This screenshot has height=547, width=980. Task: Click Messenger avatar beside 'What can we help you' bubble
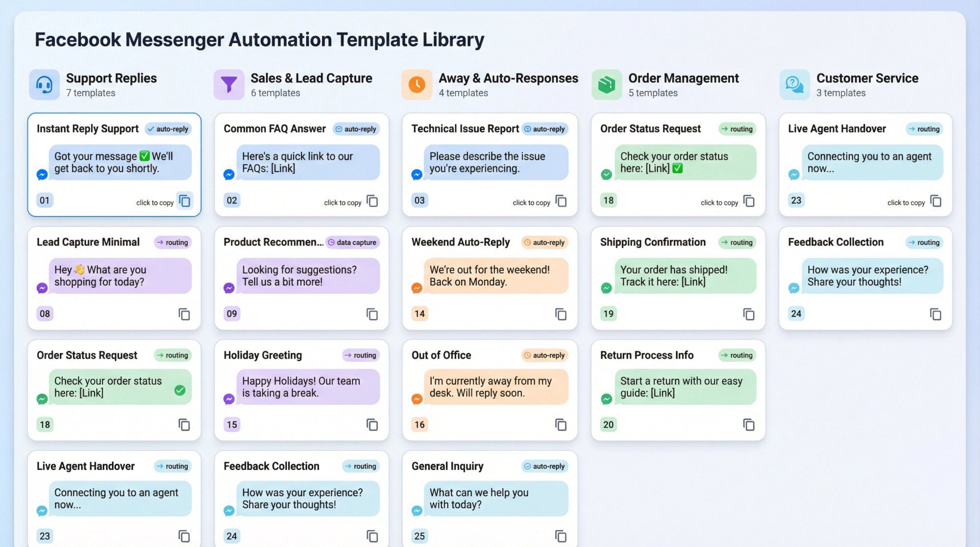click(x=417, y=511)
